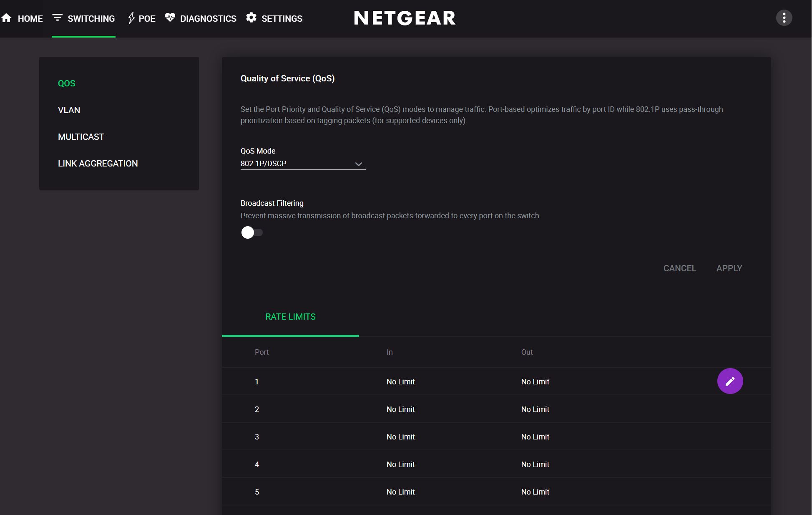The width and height of the screenshot is (812, 515).
Task: Switch to the RATE LIMITS tab
Action: pyautogui.click(x=290, y=317)
